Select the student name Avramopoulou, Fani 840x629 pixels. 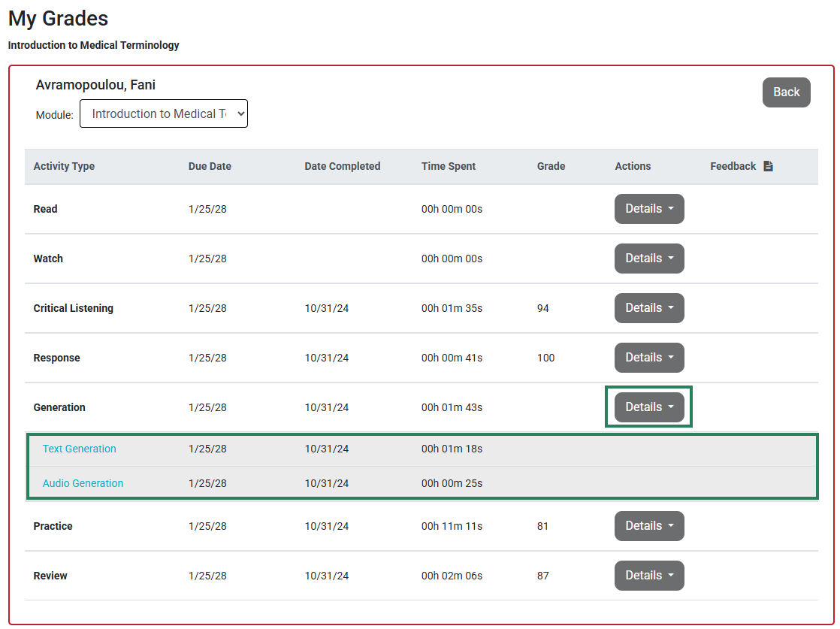pos(95,85)
